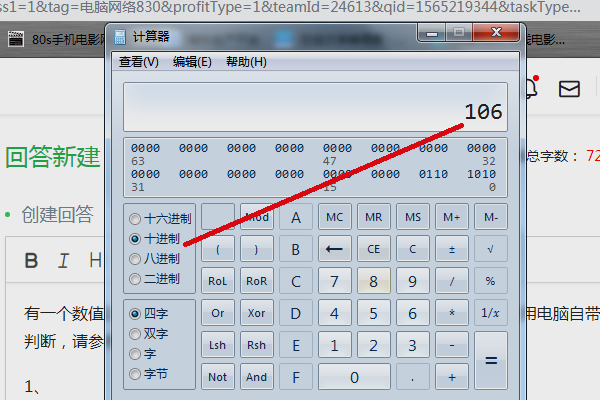Click the bold B icon in the editor
Screen dimensions: 600x400
tap(31, 260)
